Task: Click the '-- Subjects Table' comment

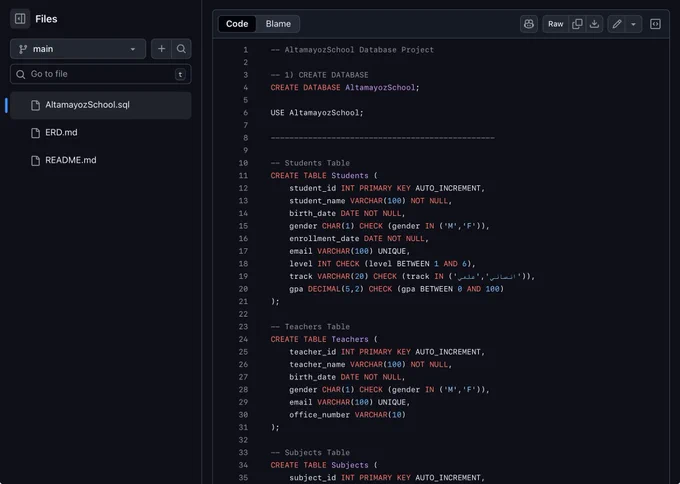Action: (310, 452)
